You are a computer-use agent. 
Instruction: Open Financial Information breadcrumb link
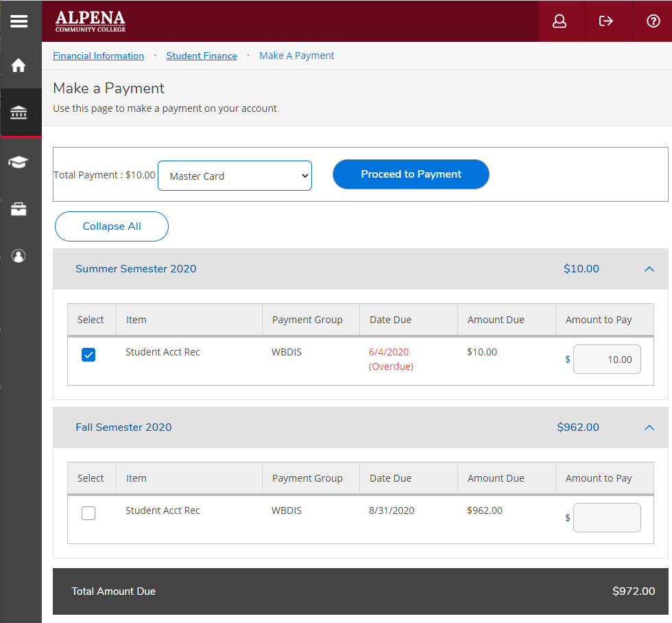[x=98, y=56]
